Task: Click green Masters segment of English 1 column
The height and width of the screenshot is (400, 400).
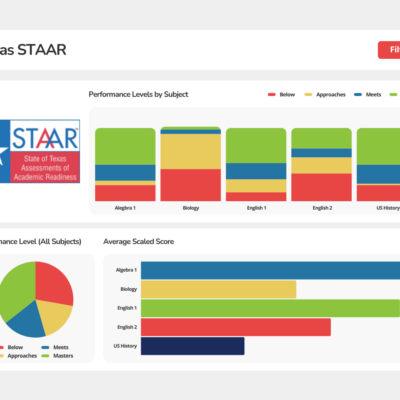Action: coord(256,146)
